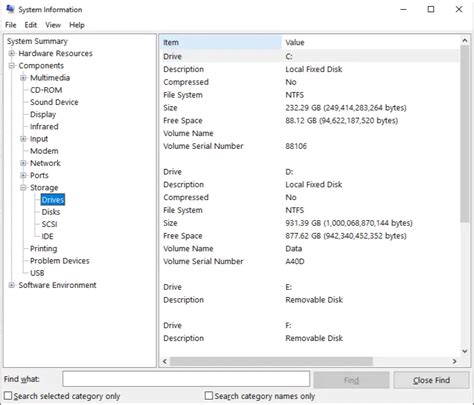Screen dimensions: 474x405
Task: Click the 931.39 GB size value
Action: [x=349, y=223]
